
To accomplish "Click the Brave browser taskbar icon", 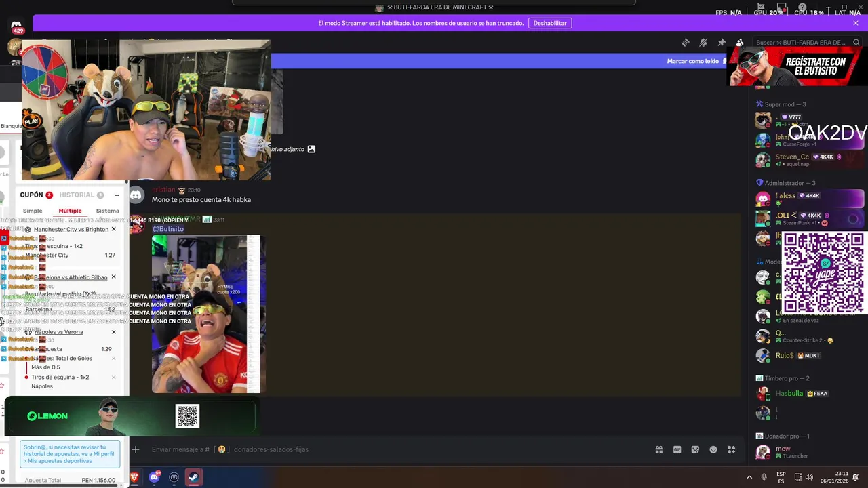I will click(x=134, y=477).
